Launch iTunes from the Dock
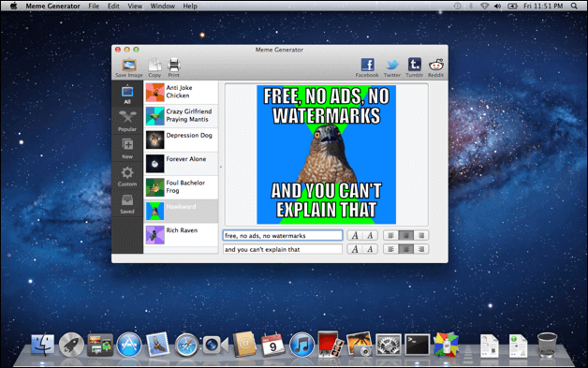 [x=301, y=345]
